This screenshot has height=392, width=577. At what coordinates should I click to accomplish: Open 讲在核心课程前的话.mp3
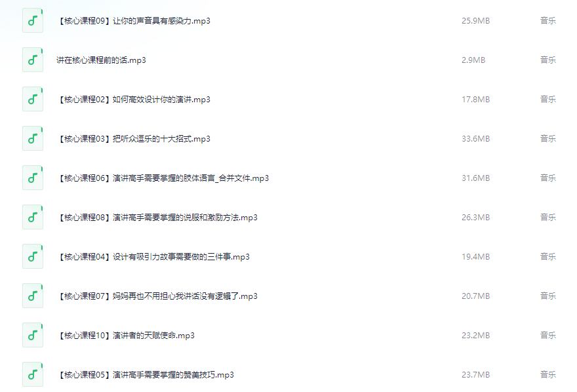click(x=101, y=60)
